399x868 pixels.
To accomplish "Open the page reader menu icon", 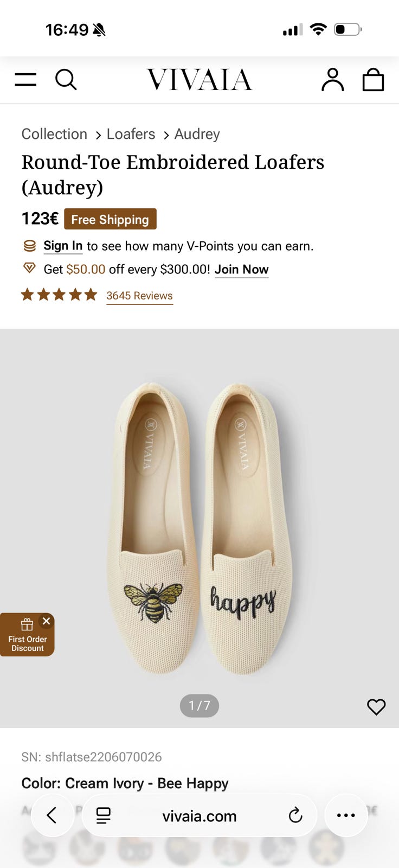I will 104,815.
